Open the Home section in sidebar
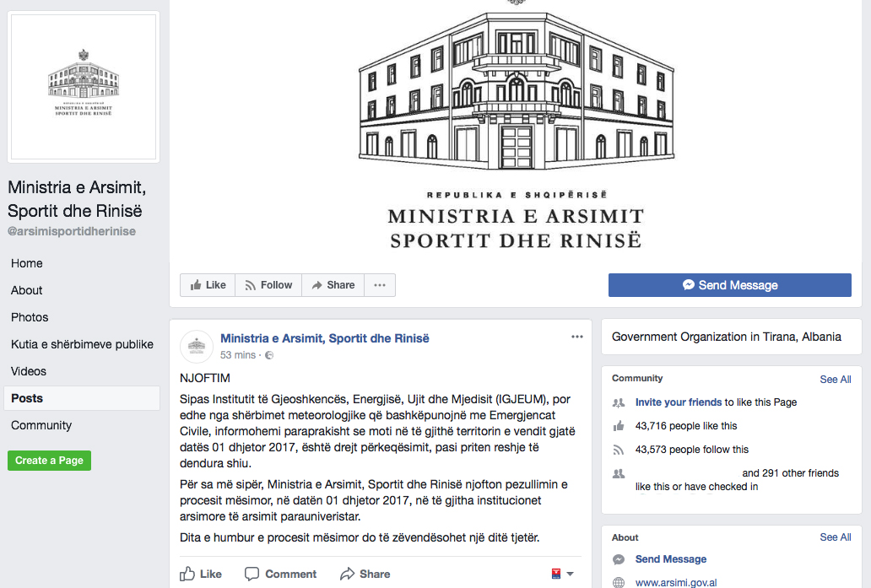This screenshot has height=588, width=871. coord(27,263)
